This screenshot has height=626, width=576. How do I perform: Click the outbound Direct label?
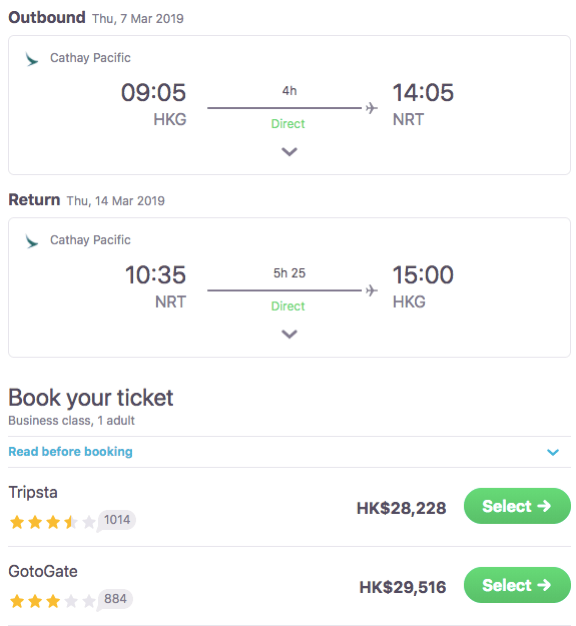pyautogui.click(x=288, y=124)
